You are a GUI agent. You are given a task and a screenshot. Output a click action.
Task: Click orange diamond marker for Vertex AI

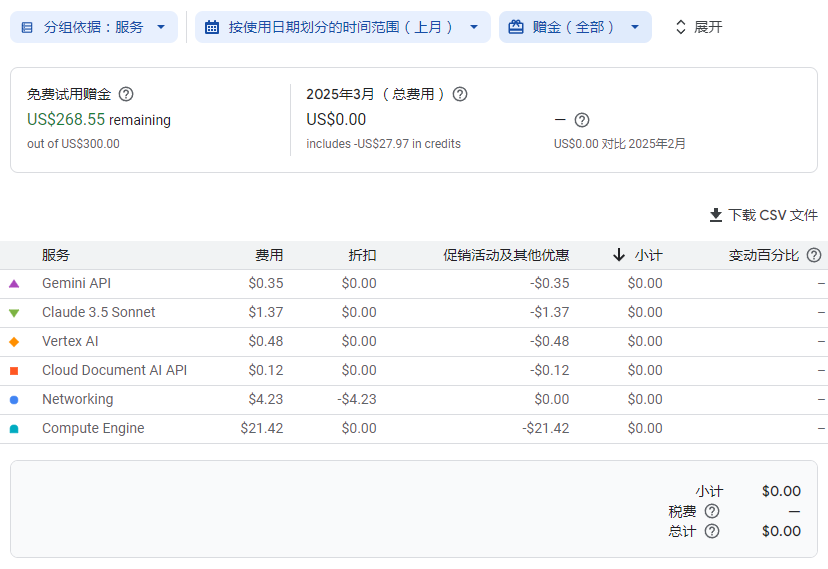pos(14,342)
